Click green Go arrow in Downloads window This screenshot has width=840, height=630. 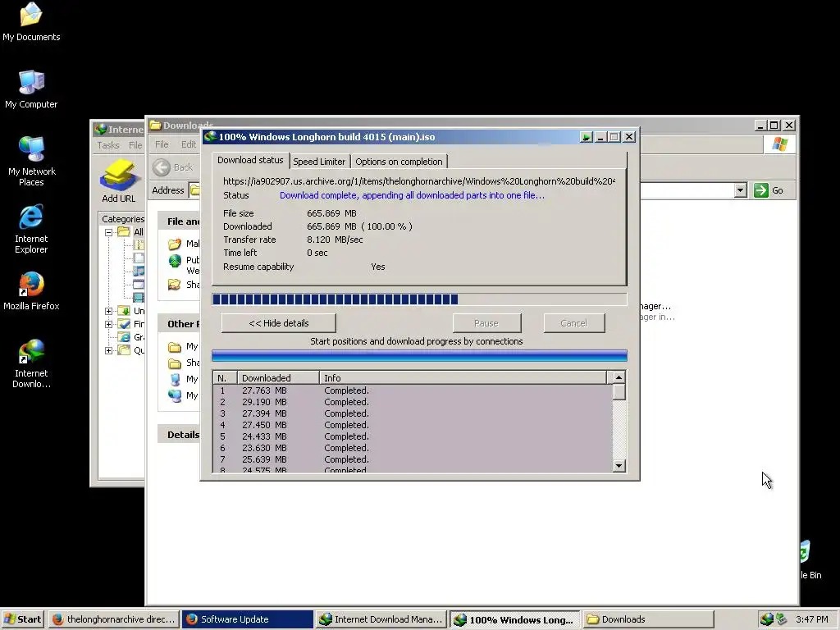pyautogui.click(x=760, y=190)
